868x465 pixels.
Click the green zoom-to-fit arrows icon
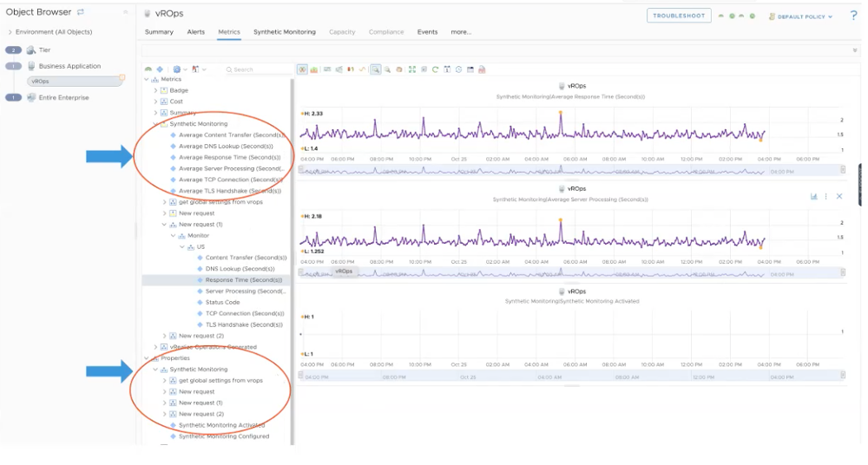tap(411, 69)
